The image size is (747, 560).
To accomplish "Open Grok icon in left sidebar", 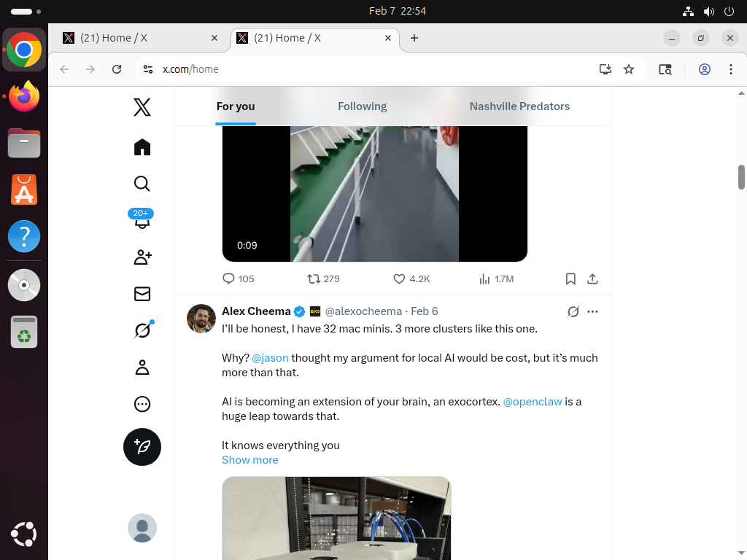I will 142,330.
